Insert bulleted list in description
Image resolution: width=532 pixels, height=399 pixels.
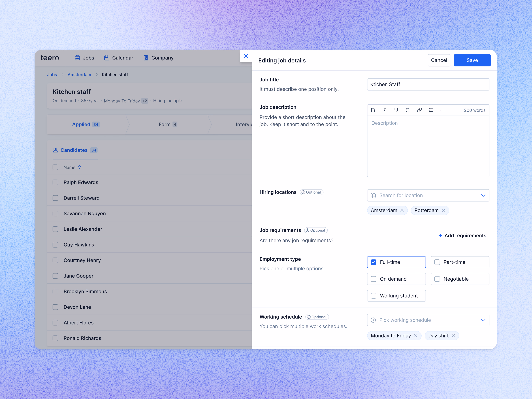pos(431,110)
